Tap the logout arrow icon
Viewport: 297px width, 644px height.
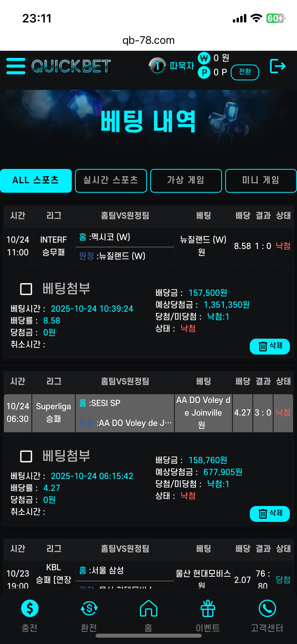point(278,66)
